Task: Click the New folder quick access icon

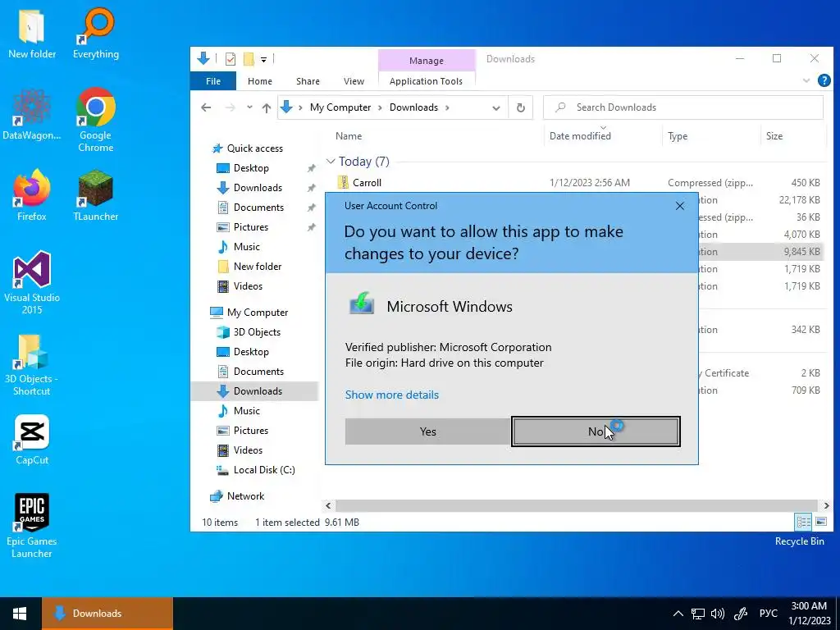Action: (249, 59)
